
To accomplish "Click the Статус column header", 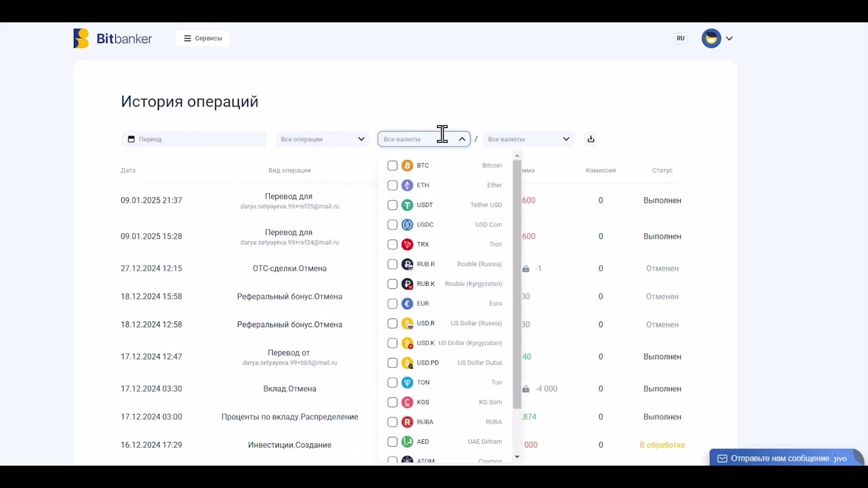I will pos(663,170).
